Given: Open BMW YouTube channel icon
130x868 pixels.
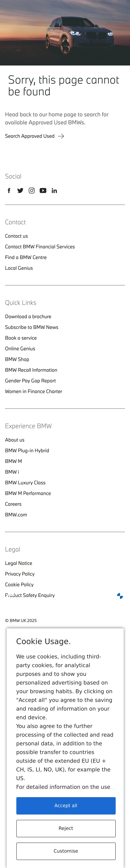Looking at the screenshot, I should [x=43, y=191].
